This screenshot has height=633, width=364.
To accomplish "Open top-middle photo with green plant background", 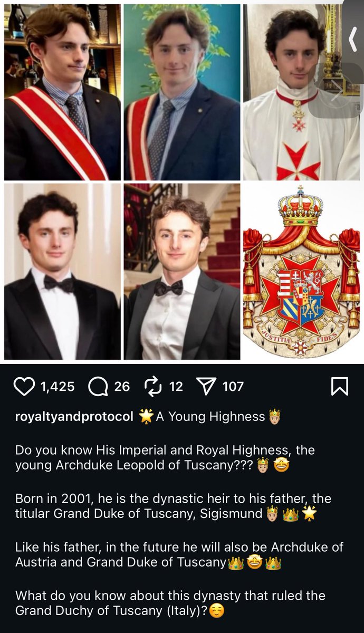I will 182,92.
